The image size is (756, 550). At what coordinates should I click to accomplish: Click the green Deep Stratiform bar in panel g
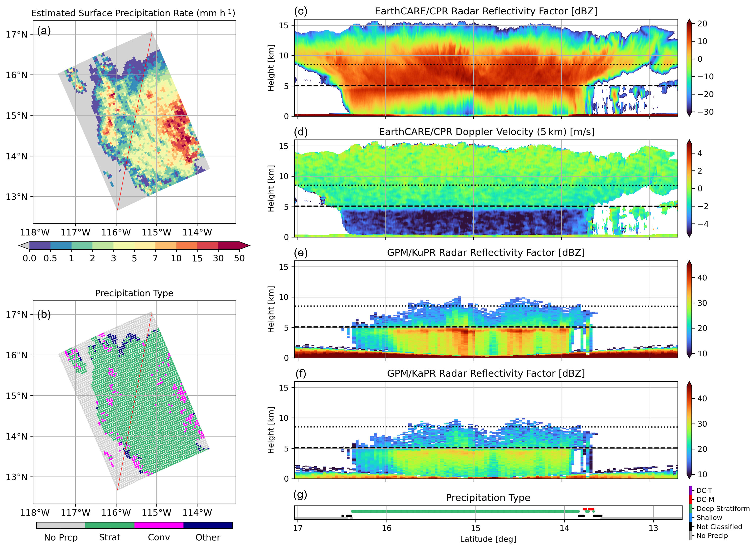pos(465,511)
